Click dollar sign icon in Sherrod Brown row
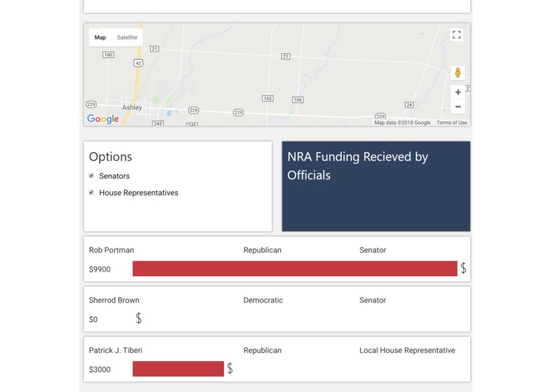 [x=139, y=318]
